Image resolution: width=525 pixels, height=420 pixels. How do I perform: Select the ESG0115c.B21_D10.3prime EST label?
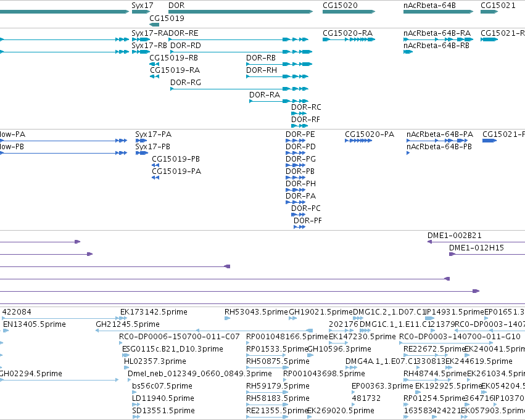tap(173, 350)
